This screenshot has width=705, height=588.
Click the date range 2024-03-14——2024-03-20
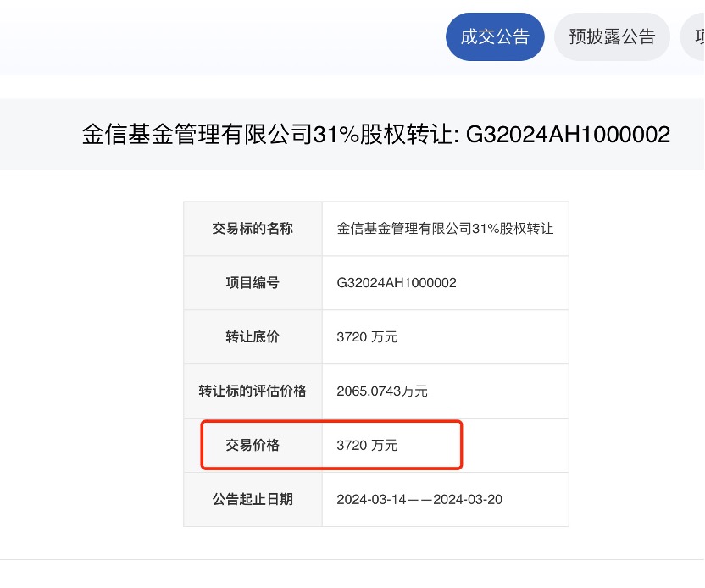pos(419,499)
